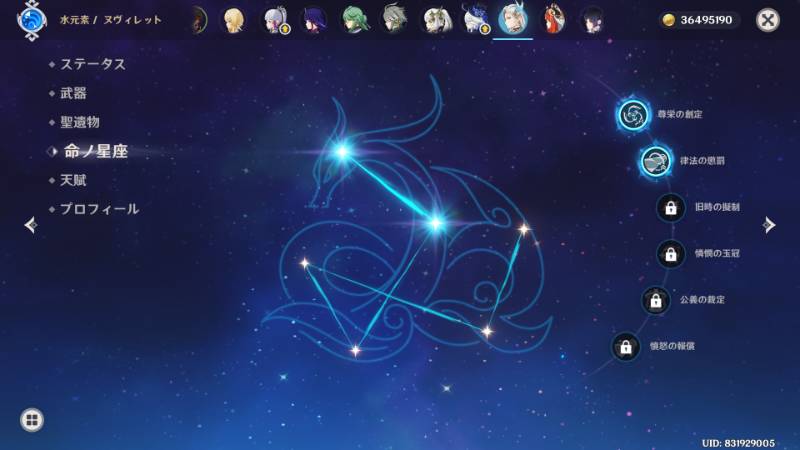Image resolution: width=800 pixels, height=450 pixels.
Task: Click the 憐憫の玉冠 label text
Action: tap(717, 254)
